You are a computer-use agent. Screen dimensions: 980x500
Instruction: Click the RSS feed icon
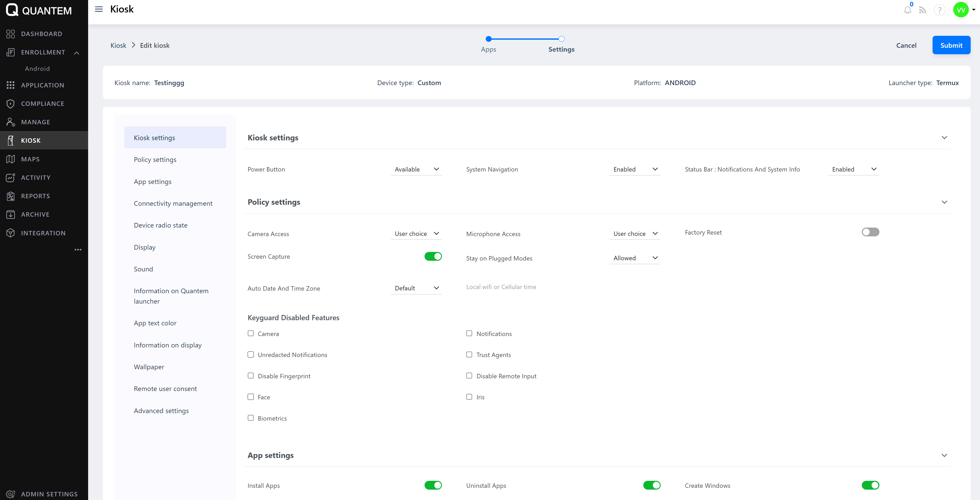pos(922,10)
